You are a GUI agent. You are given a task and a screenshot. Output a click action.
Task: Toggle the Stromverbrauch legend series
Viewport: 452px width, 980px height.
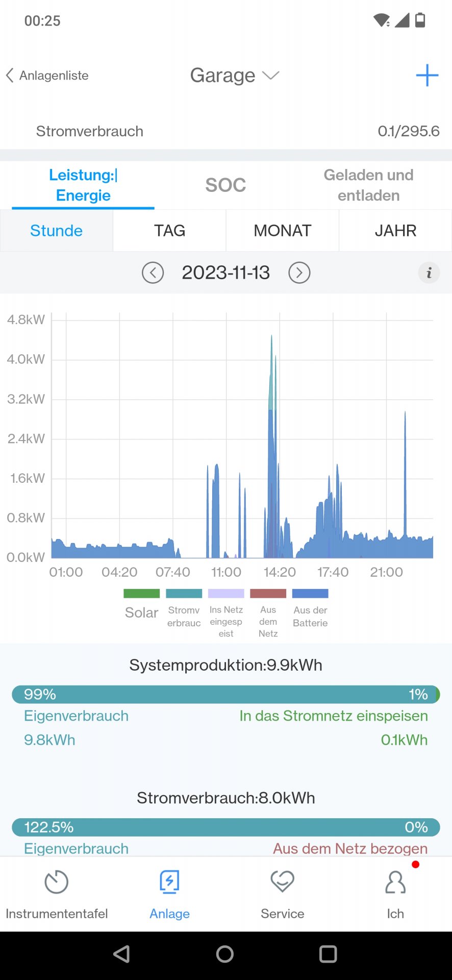(x=184, y=594)
